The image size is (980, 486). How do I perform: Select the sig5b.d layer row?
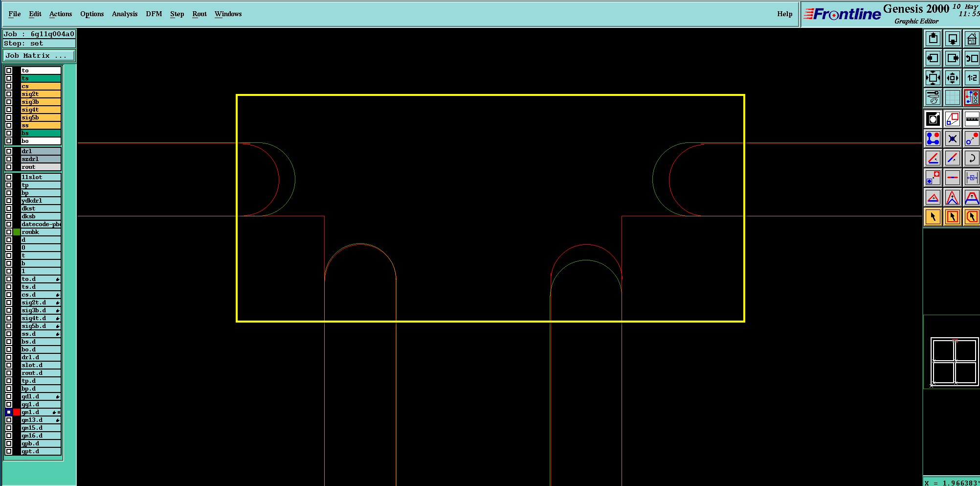click(x=41, y=326)
